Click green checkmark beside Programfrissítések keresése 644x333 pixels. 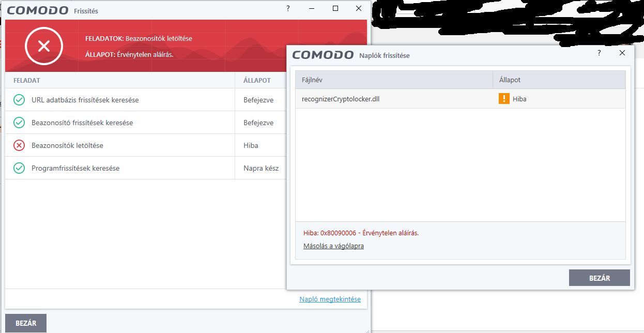pyautogui.click(x=19, y=168)
